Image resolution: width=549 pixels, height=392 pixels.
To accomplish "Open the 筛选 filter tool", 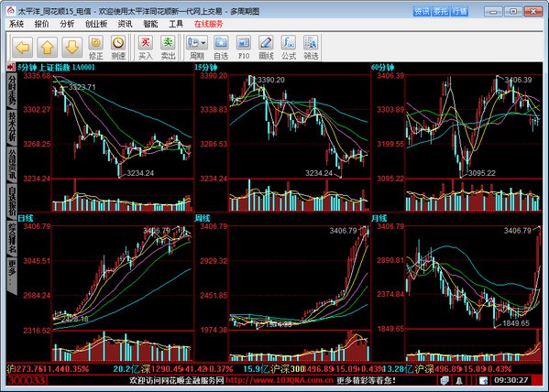I will click(311, 48).
